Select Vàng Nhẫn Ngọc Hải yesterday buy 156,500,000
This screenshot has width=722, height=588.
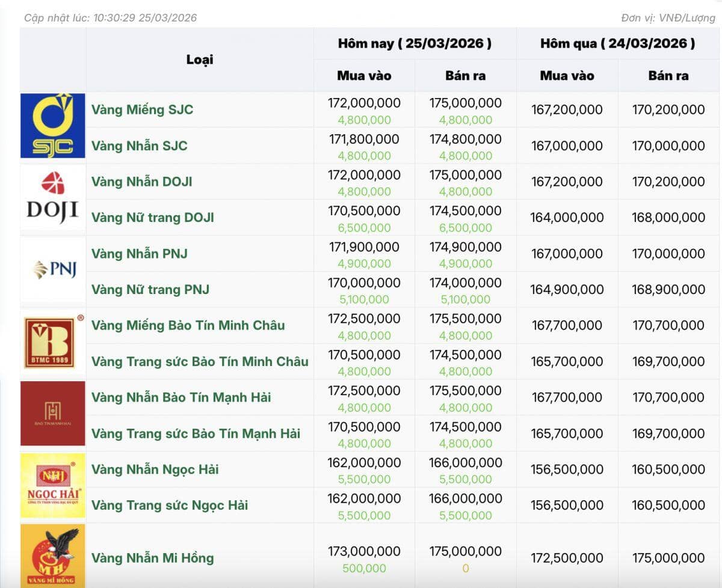click(x=567, y=470)
